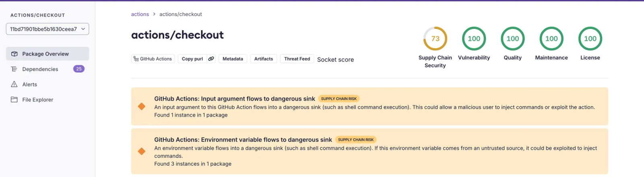Select Package Overview in sidebar
644x177 pixels.
point(47,54)
